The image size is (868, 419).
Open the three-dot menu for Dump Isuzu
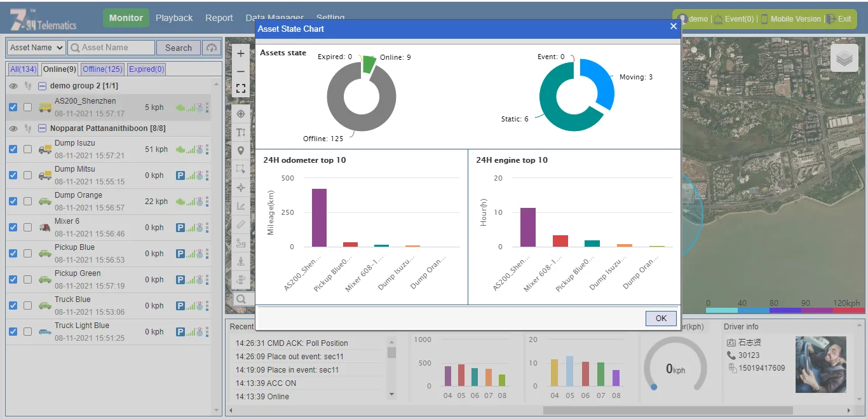point(207,149)
